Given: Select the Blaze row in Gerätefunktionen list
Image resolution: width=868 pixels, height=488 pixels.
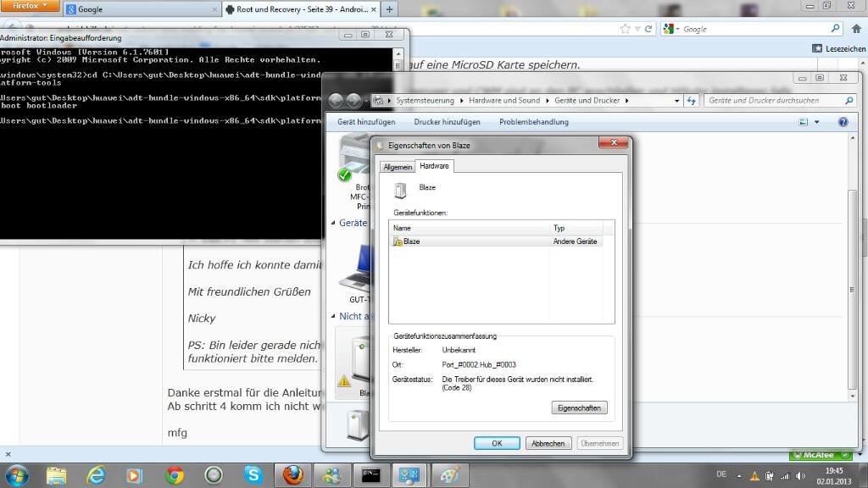Looking at the screenshot, I should point(496,241).
